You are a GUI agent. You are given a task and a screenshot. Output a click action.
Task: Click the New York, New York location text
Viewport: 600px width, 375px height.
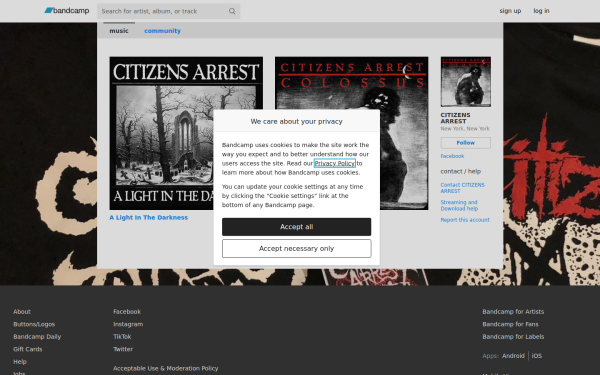click(465, 129)
